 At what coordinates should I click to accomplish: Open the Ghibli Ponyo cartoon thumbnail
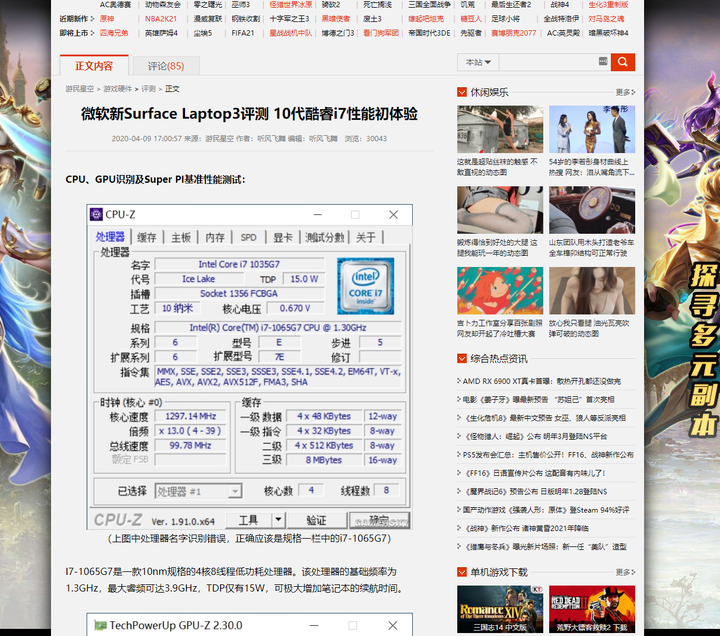click(500, 291)
